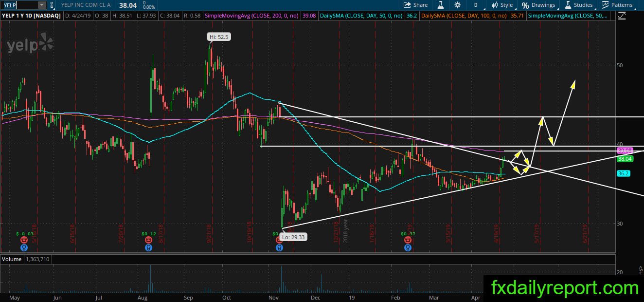Click the red earnings phone icon near August
This screenshot has height=302, width=644.
(149, 240)
